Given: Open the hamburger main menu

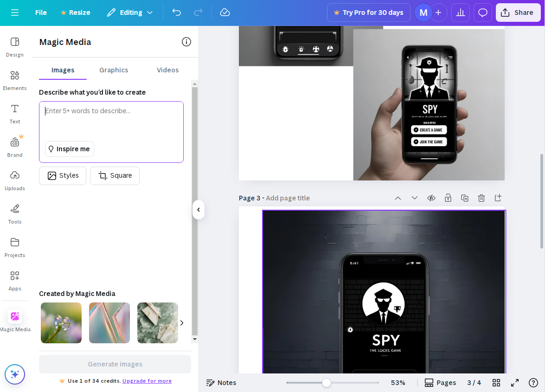Looking at the screenshot, I should [14, 13].
